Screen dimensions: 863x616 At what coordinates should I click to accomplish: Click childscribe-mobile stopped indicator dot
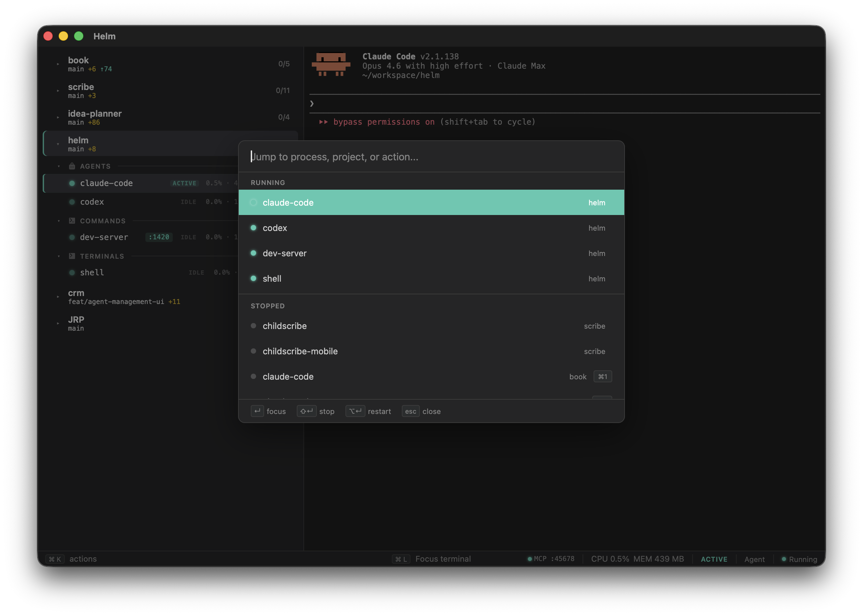253,351
